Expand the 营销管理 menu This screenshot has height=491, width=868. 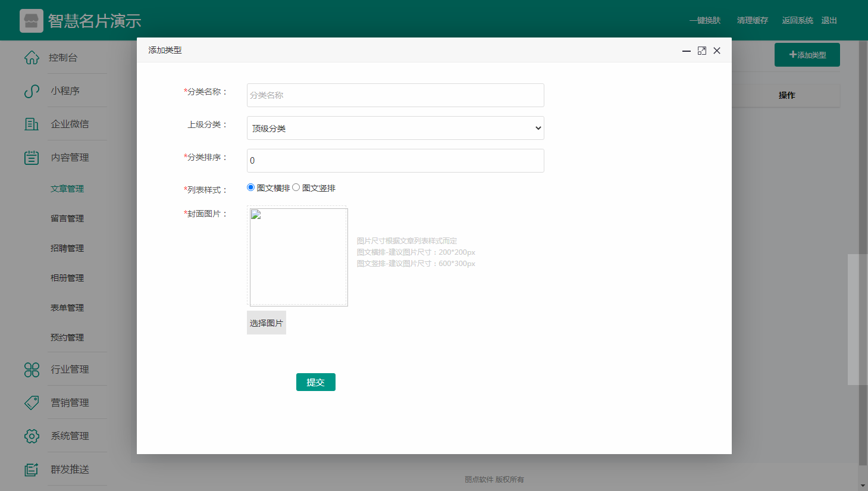coord(70,403)
